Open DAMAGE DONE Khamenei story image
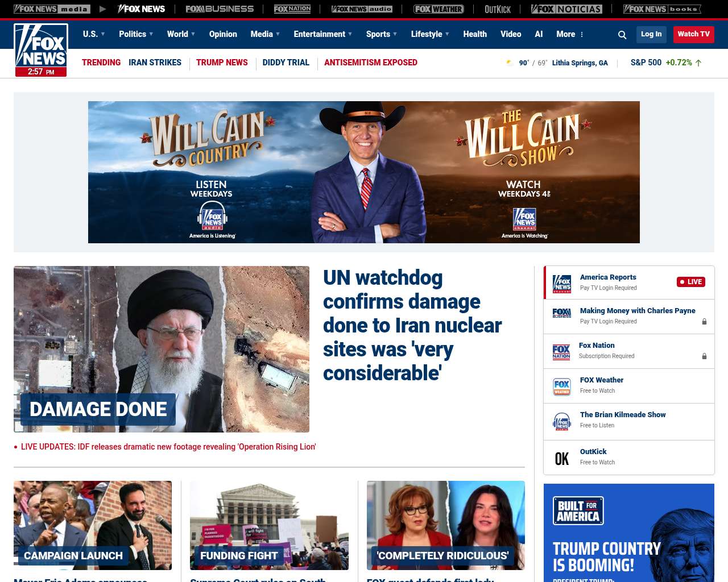The height and width of the screenshot is (582, 728). 162,349
